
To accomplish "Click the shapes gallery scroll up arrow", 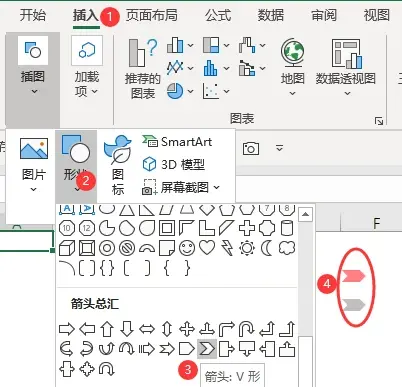I will [305, 214].
